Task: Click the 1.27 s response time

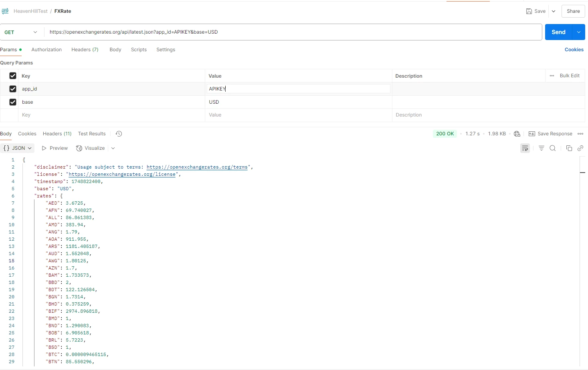Action: tap(473, 134)
